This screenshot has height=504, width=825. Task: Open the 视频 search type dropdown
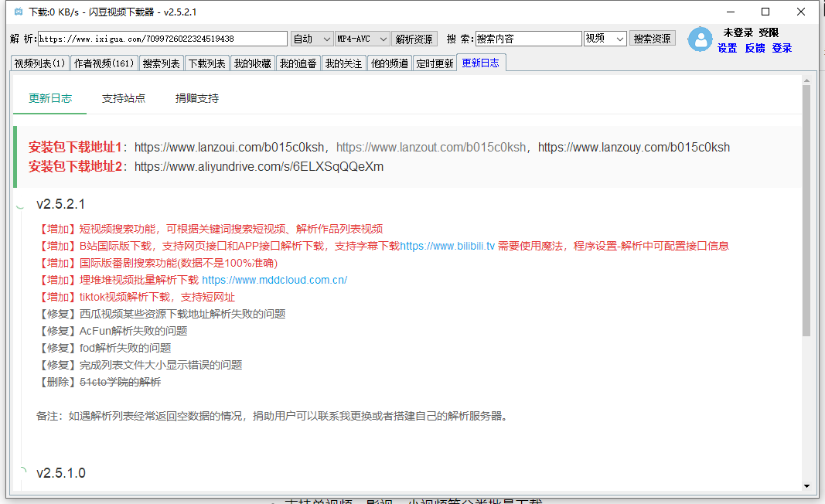605,39
